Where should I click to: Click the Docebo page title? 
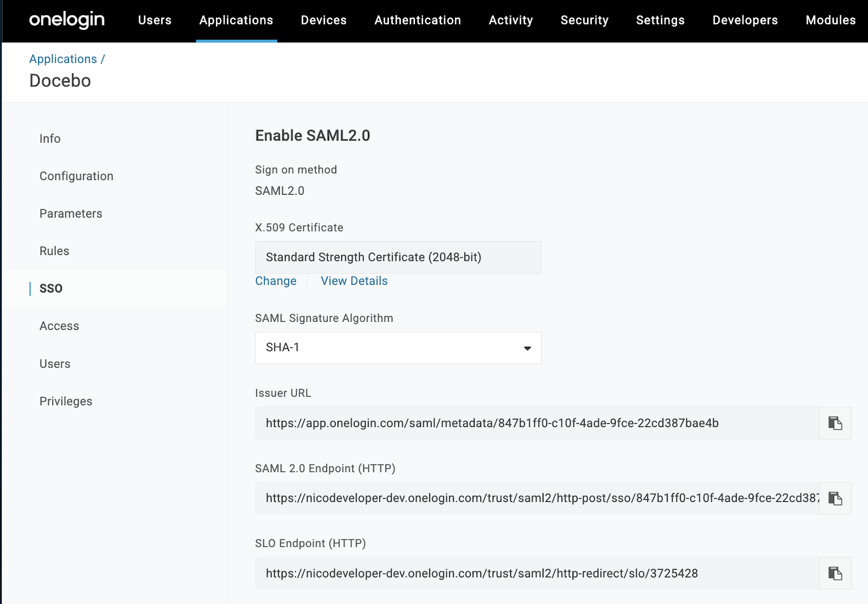60,81
